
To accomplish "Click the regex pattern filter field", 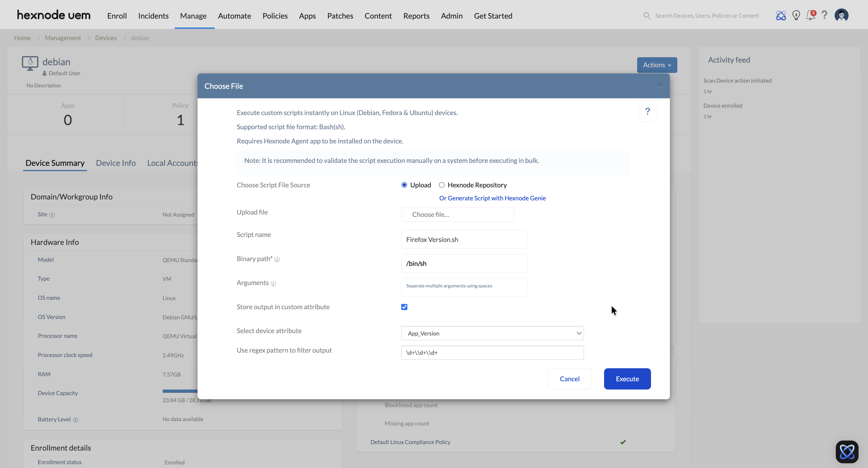I will [x=492, y=353].
